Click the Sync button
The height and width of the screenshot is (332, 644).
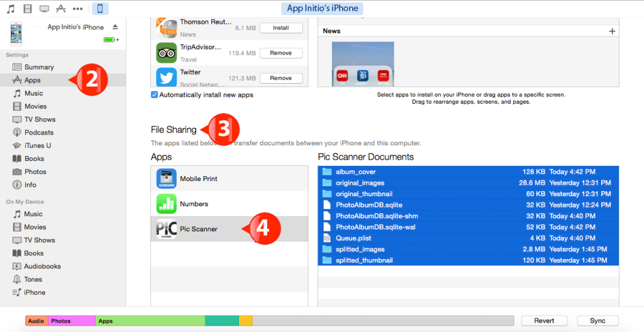[x=597, y=321]
